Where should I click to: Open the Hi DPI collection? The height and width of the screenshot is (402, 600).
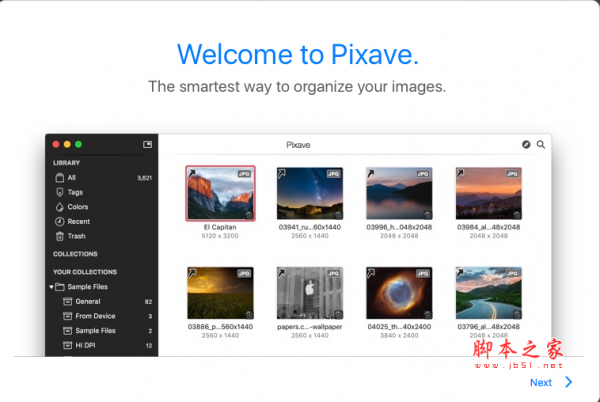(x=102, y=345)
